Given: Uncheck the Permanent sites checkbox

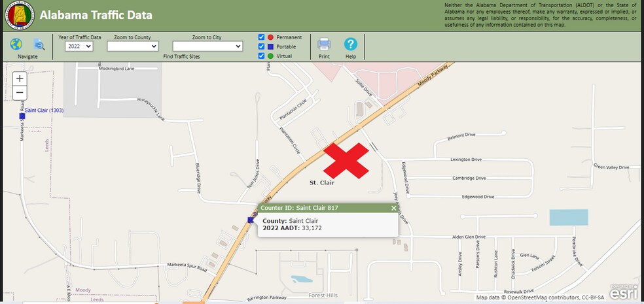Looking at the screenshot, I should point(261,37).
